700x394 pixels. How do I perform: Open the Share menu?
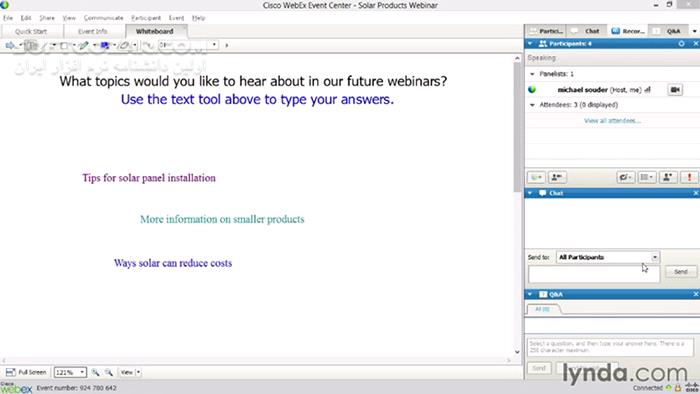point(47,18)
